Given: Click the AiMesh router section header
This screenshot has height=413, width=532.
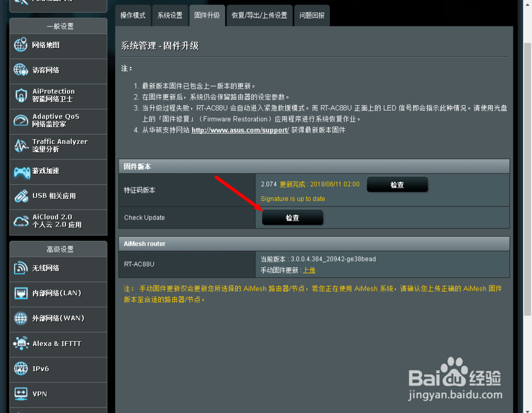Looking at the screenshot, I should tap(314, 243).
